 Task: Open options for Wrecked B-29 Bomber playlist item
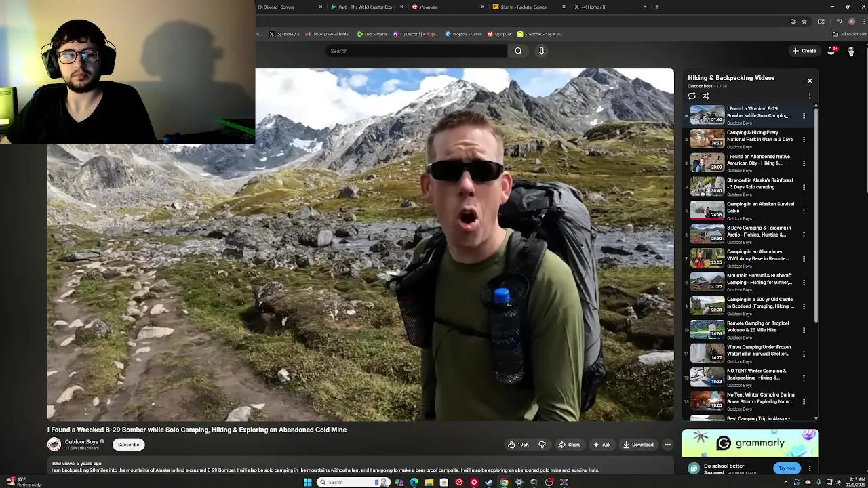tap(804, 116)
